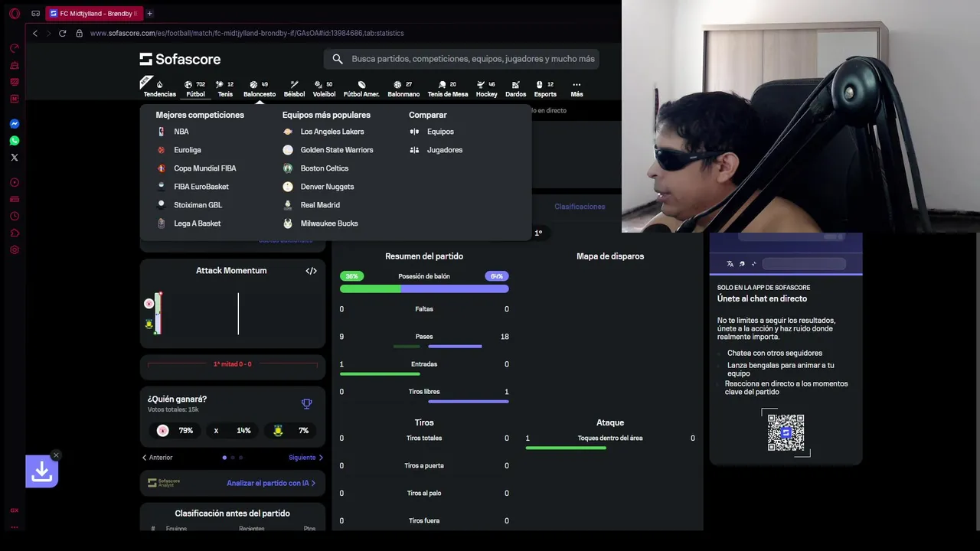This screenshot has width=980, height=551.
Task: Open Opera sidebar history clock
Action: (x=15, y=216)
